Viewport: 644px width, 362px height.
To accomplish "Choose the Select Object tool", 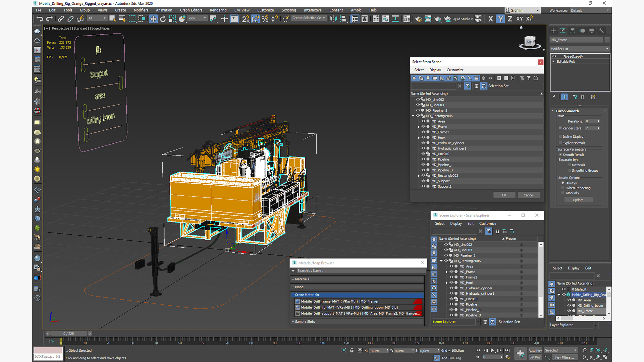I will coord(112,19).
